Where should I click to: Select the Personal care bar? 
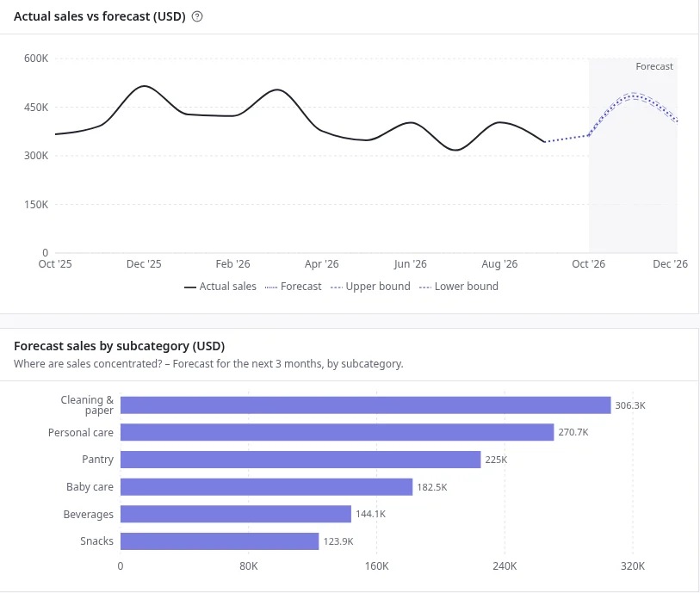pos(337,432)
